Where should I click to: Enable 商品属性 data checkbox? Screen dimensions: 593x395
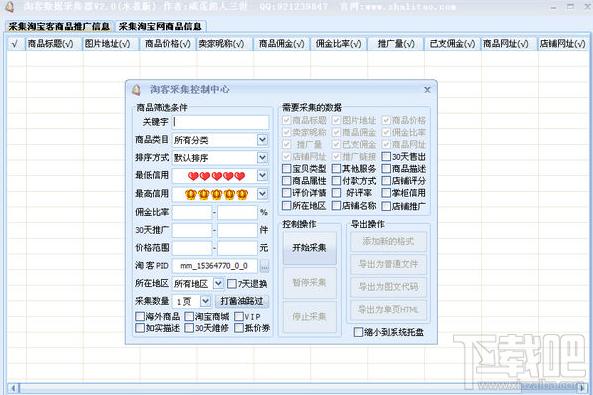point(287,181)
